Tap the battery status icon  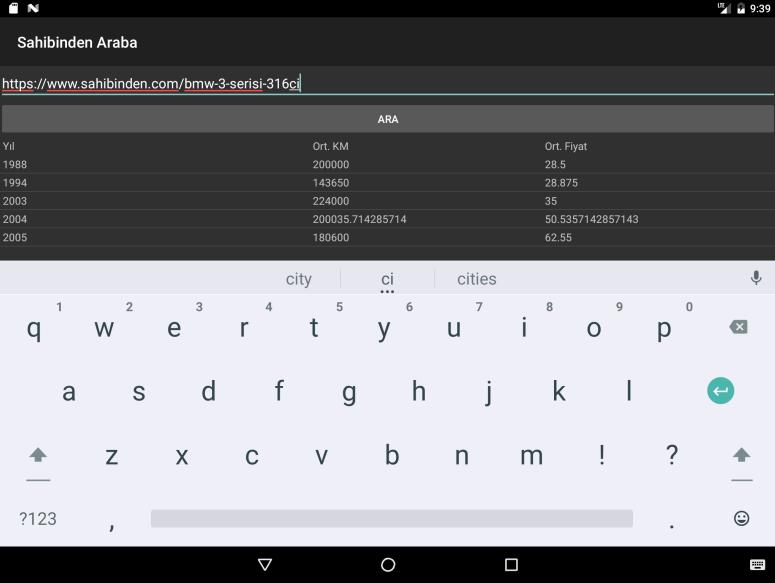(x=740, y=8)
